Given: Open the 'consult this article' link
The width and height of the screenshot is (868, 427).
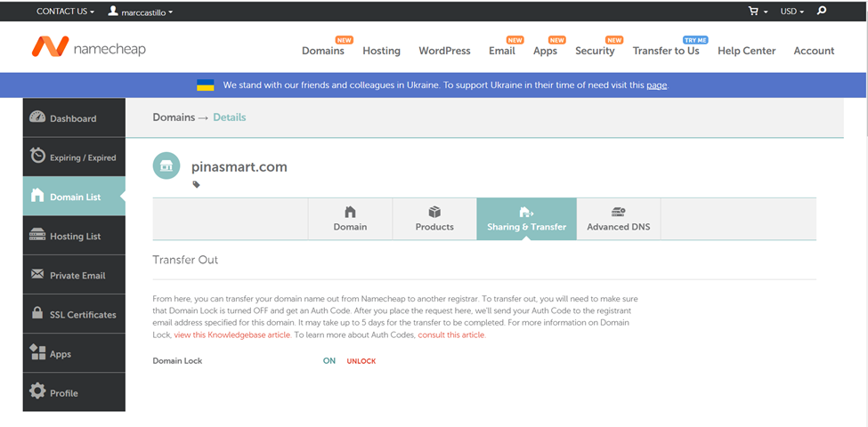Looking at the screenshot, I should point(451,335).
